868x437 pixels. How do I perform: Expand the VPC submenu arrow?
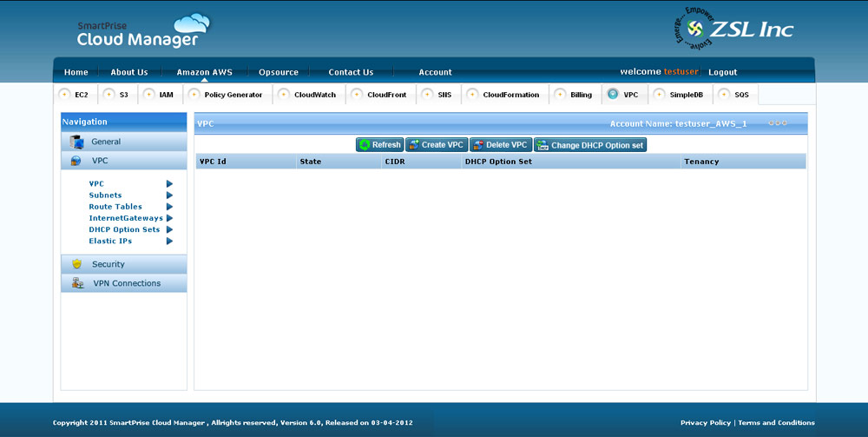point(169,184)
